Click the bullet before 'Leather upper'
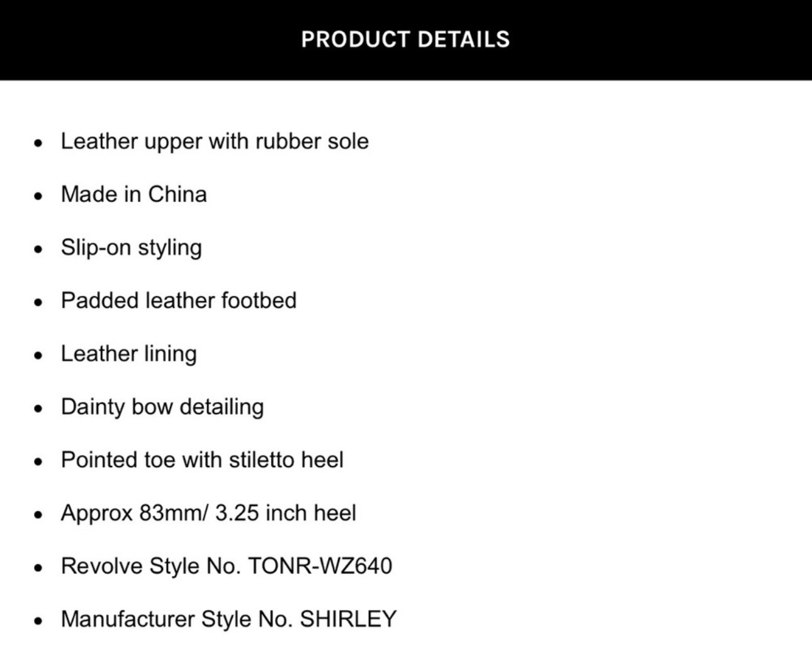 tap(39, 143)
